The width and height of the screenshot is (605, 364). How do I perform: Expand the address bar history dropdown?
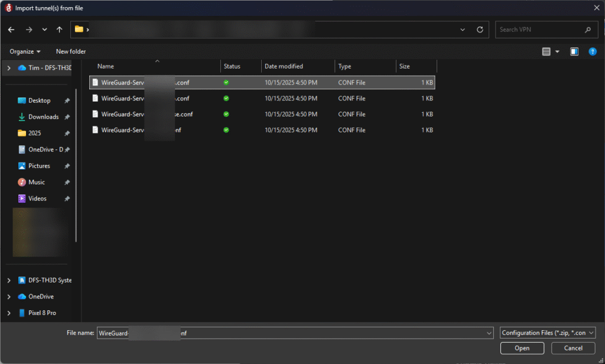pos(463,30)
